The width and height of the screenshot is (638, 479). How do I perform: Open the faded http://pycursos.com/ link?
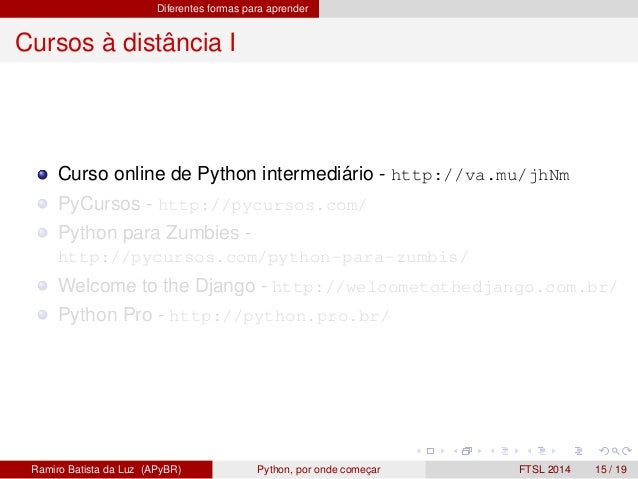(262, 205)
